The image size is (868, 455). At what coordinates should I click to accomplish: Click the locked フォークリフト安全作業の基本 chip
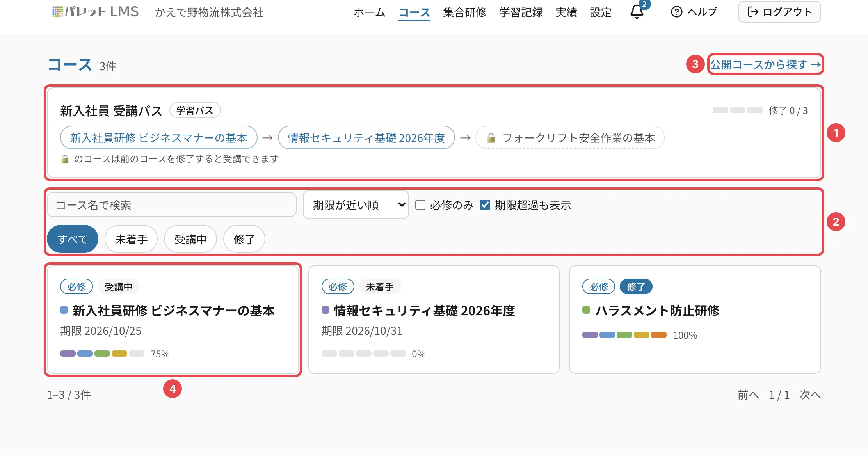coord(570,138)
